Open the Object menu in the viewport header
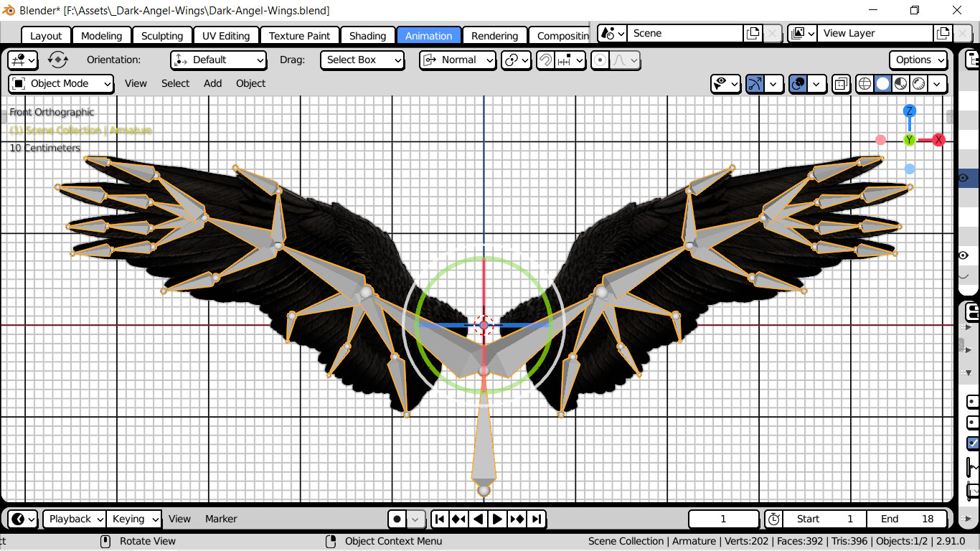 250,83
